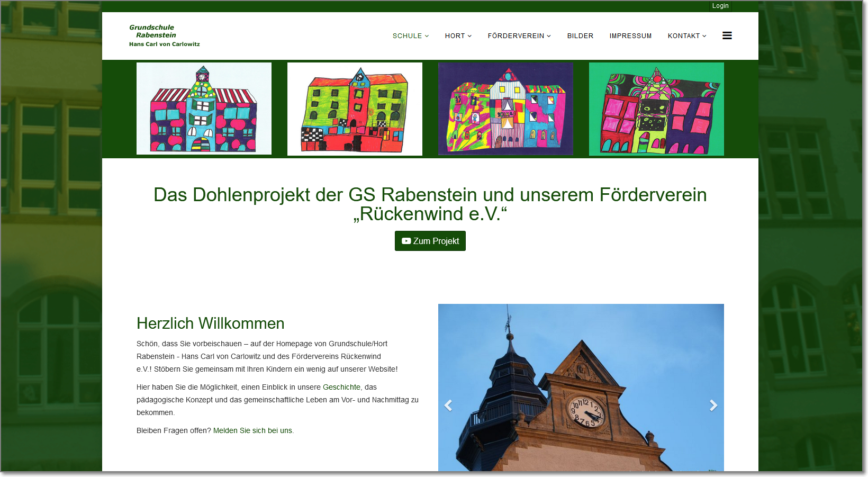
Task: Open the Bilder menu item
Action: click(580, 36)
